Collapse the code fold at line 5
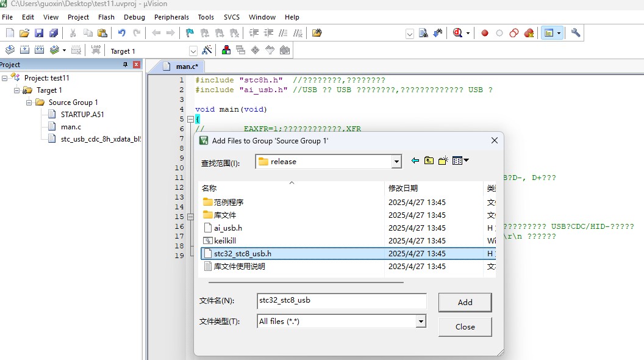Viewport: 644px width, 360px height. (x=190, y=119)
